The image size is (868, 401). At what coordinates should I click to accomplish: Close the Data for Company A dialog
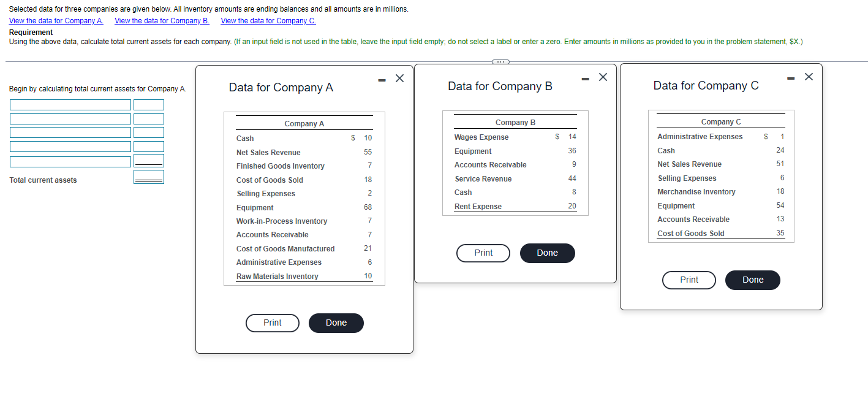(x=399, y=78)
